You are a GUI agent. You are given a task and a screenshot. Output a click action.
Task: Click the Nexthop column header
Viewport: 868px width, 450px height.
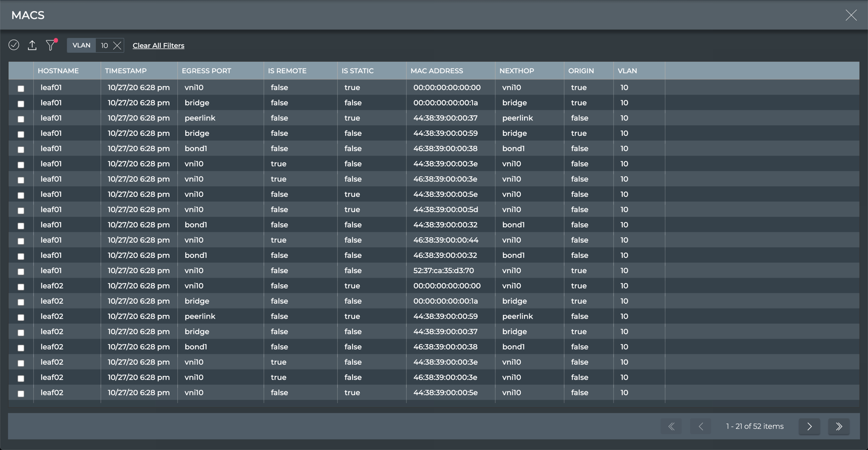tap(517, 71)
